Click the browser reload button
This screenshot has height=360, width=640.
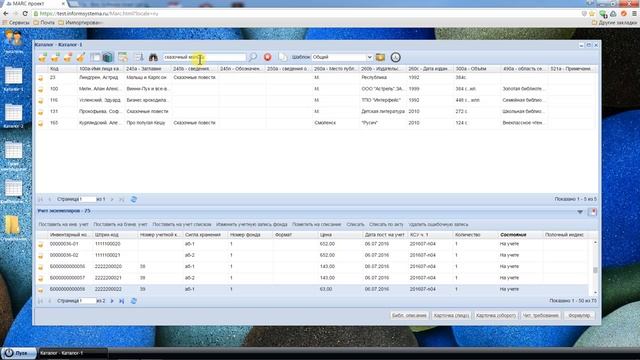(x=25, y=13)
